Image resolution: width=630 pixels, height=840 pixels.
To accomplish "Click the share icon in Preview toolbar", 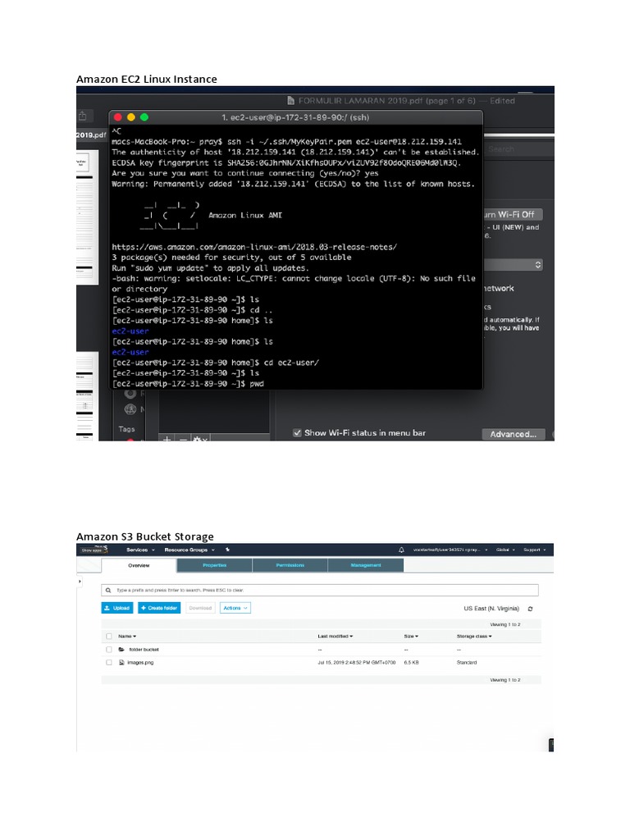I will (83, 116).
